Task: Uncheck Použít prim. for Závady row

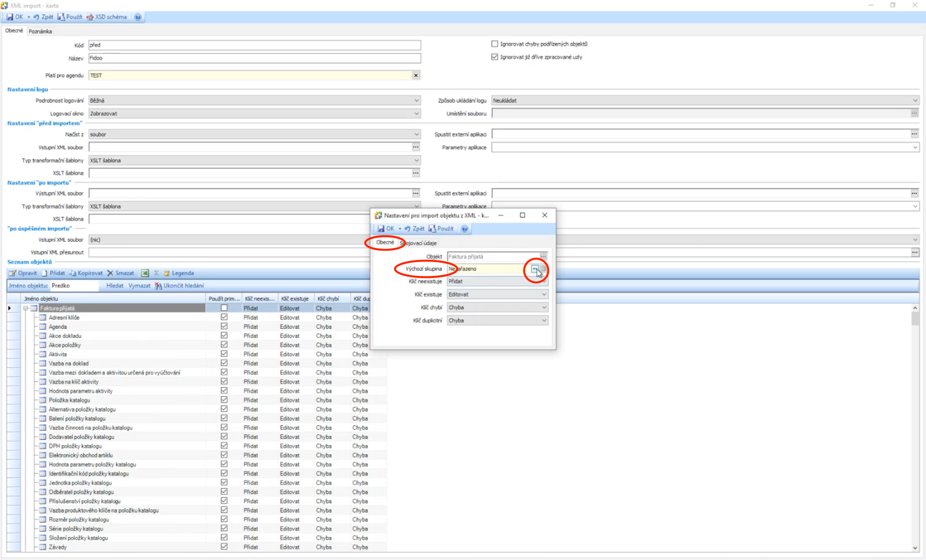Action: 224,546
